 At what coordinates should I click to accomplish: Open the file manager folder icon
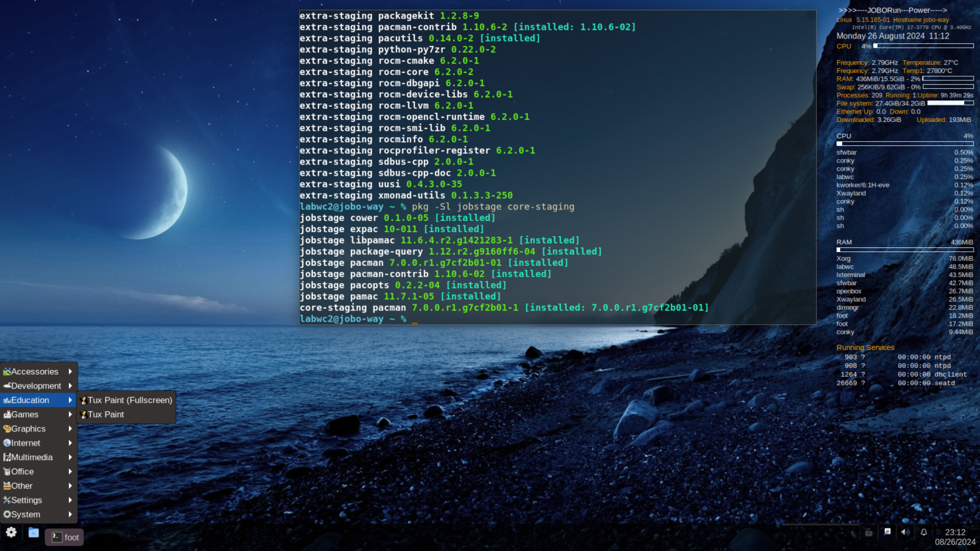click(x=34, y=532)
